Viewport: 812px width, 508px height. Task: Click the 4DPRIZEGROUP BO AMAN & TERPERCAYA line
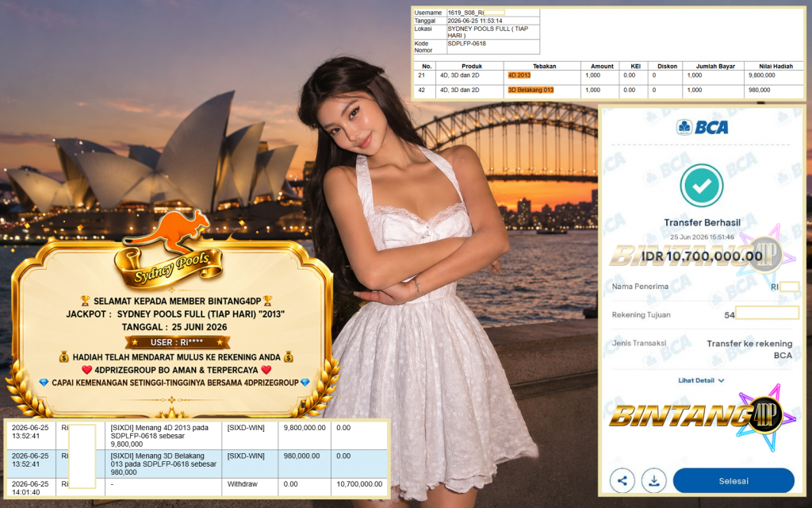click(177, 370)
